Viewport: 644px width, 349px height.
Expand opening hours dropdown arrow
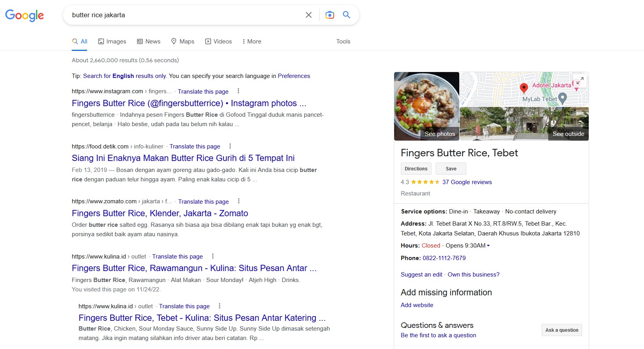point(488,246)
